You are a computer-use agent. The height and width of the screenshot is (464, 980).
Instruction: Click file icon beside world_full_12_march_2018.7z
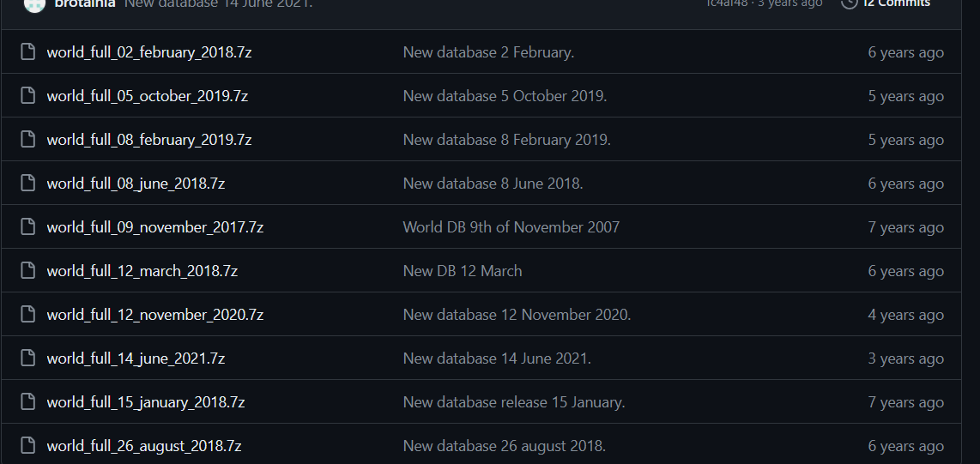(x=27, y=270)
